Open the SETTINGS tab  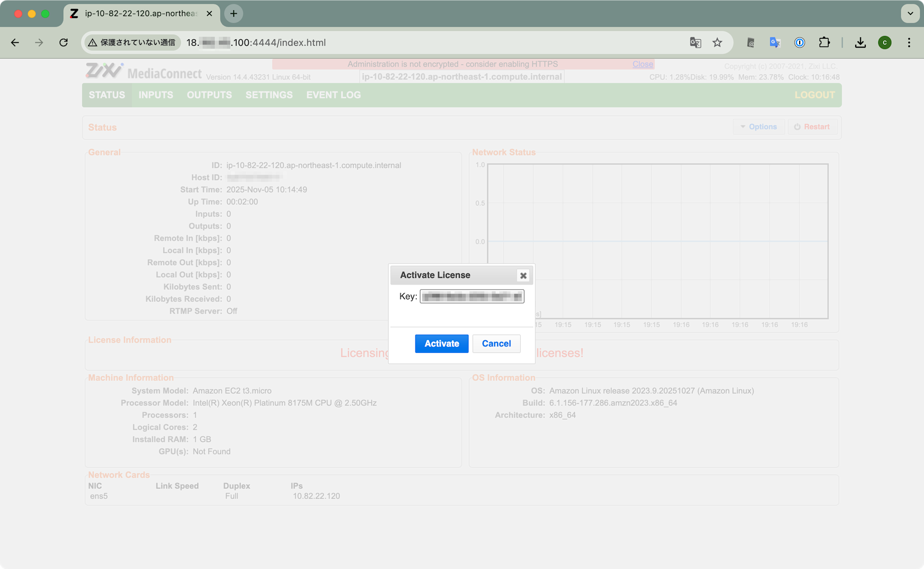(x=269, y=95)
